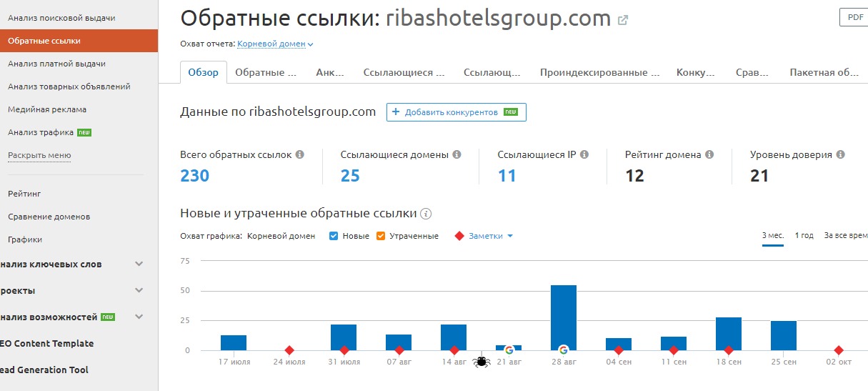The height and width of the screenshot is (391, 868).
Task: Select the 1 год time range
Action: click(x=804, y=236)
